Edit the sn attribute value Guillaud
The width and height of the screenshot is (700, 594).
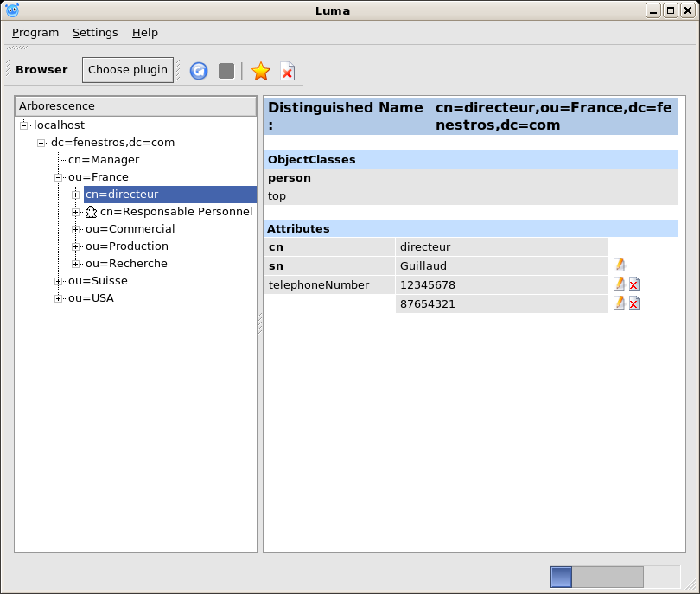(619, 265)
